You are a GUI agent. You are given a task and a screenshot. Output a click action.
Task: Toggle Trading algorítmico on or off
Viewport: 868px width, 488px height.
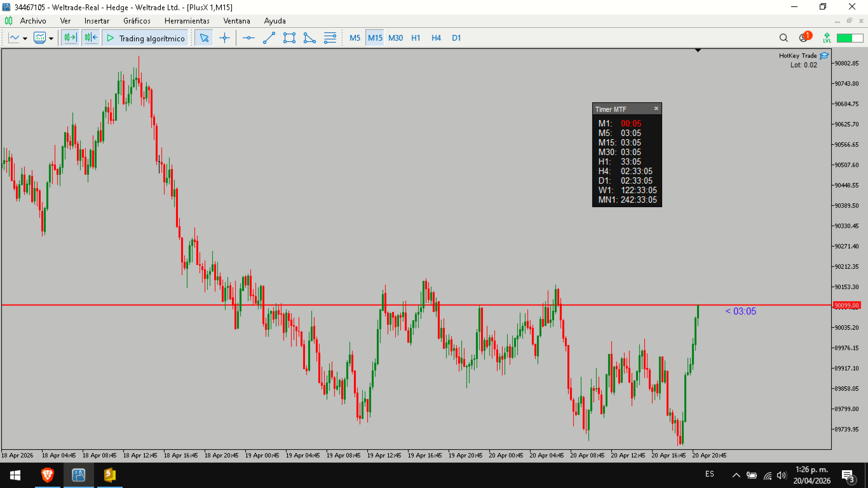146,38
